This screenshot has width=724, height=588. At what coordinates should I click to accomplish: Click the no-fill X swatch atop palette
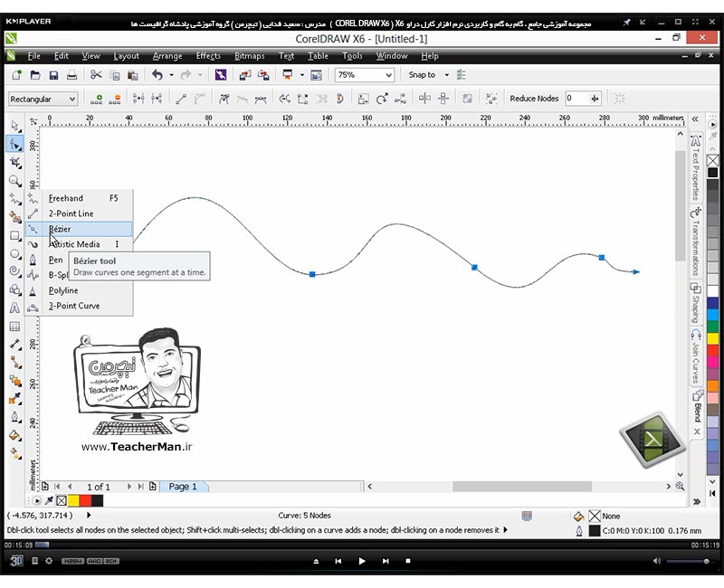click(712, 161)
